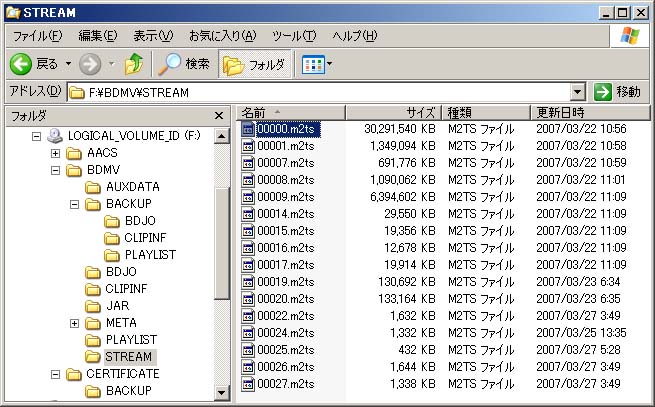This screenshot has height=407, width=655.
Task: Collapse the BACKUP folder under BDMV
Action: [x=74, y=204]
